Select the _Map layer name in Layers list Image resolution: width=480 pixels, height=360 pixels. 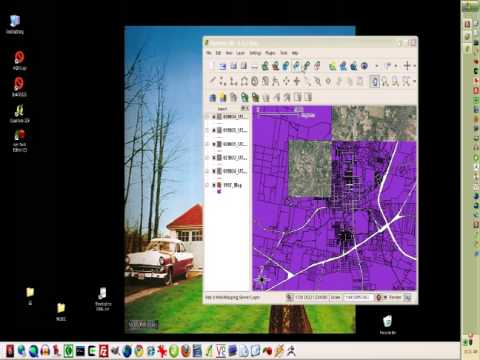tap(232, 185)
